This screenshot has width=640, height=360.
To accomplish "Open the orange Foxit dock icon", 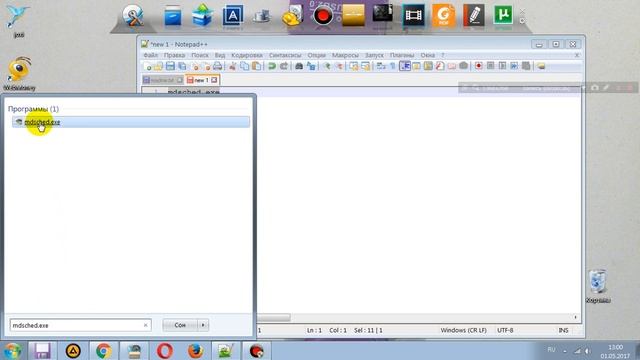I will pyautogui.click(x=444, y=16).
